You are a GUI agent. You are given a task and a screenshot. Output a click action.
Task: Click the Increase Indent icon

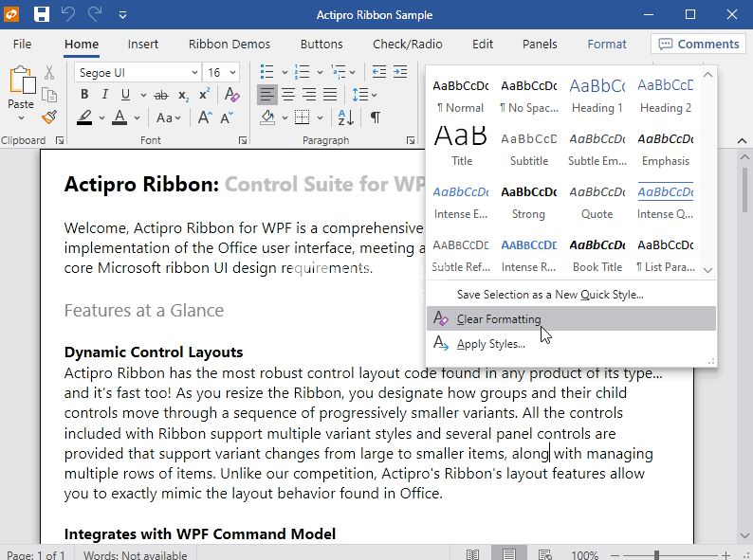pyautogui.click(x=402, y=73)
